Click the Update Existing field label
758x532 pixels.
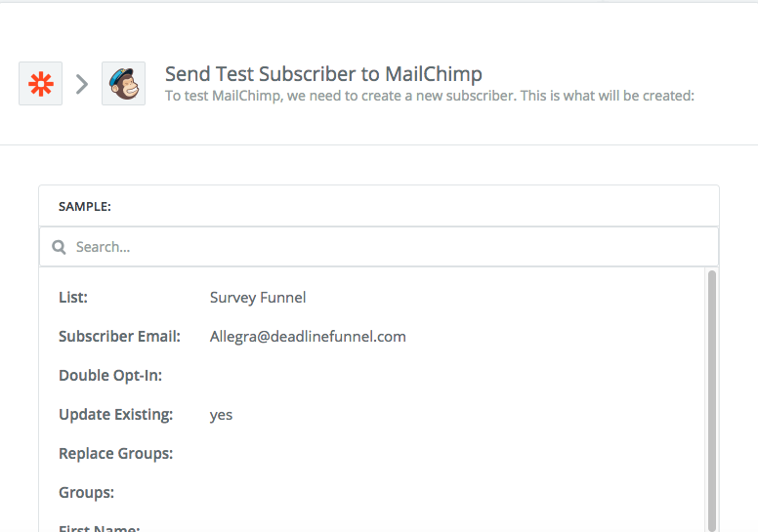[x=115, y=415]
